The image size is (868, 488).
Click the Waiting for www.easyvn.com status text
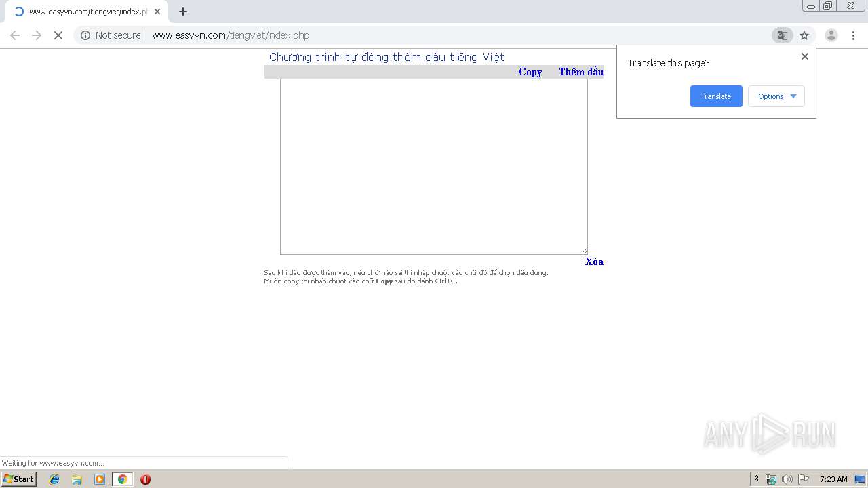pyautogui.click(x=53, y=463)
